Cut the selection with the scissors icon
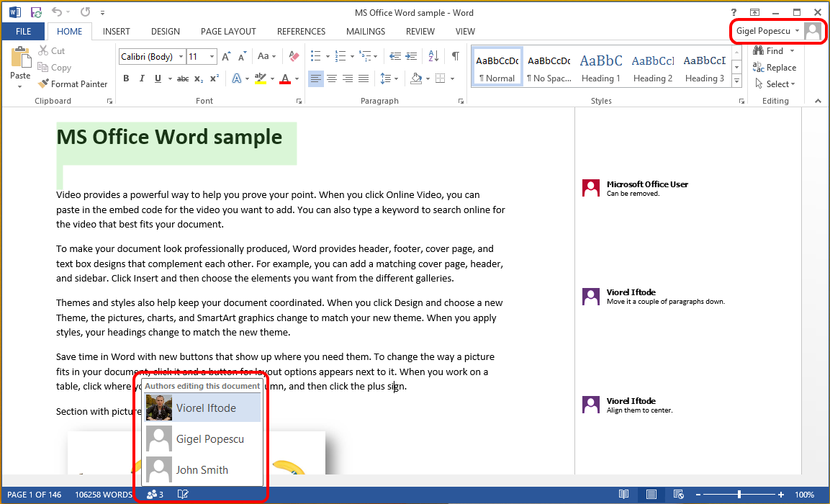 coord(43,50)
